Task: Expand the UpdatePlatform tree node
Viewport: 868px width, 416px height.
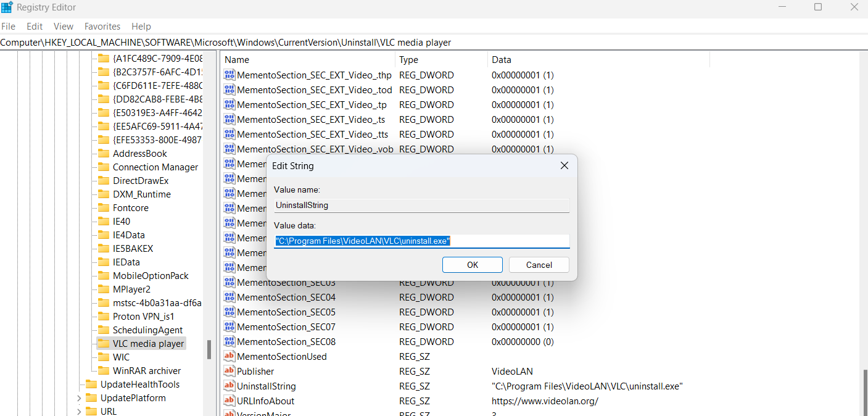Action: [x=79, y=398]
